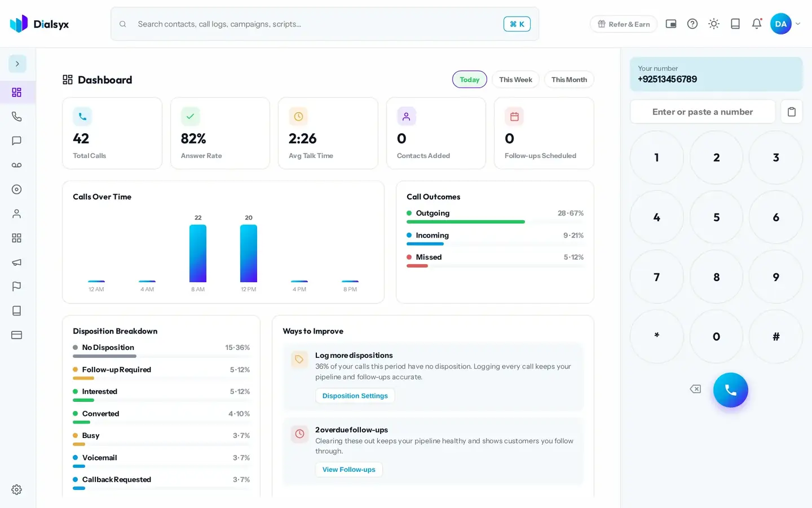Switch the range to This Week
The width and height of the screenshot is (812, 508).
[x=515, y=80]
